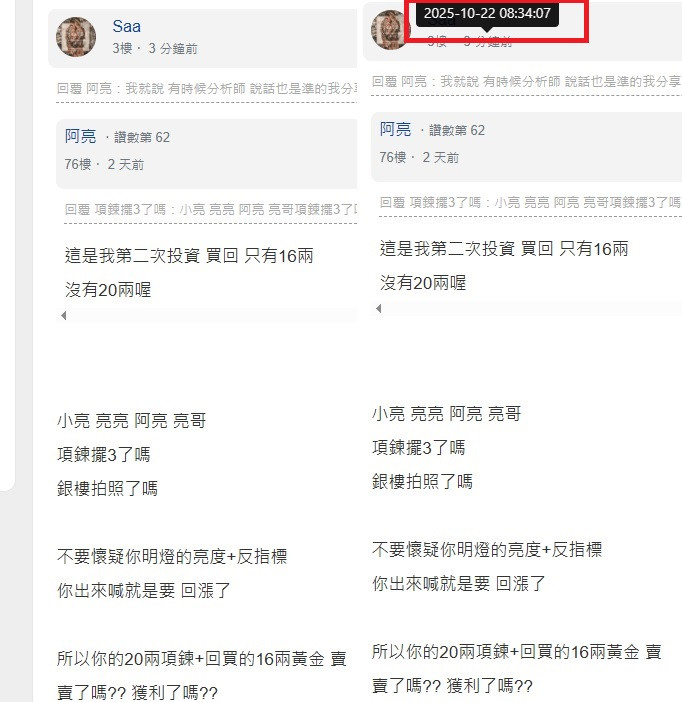Click the 阿亮 username in left quote
The height and width of the screenshot is (702, 682).
point(80,136)
